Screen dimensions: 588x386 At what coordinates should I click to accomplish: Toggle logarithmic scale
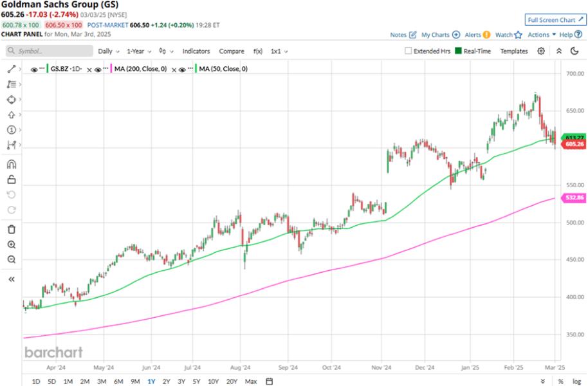[x=576, y=381]
